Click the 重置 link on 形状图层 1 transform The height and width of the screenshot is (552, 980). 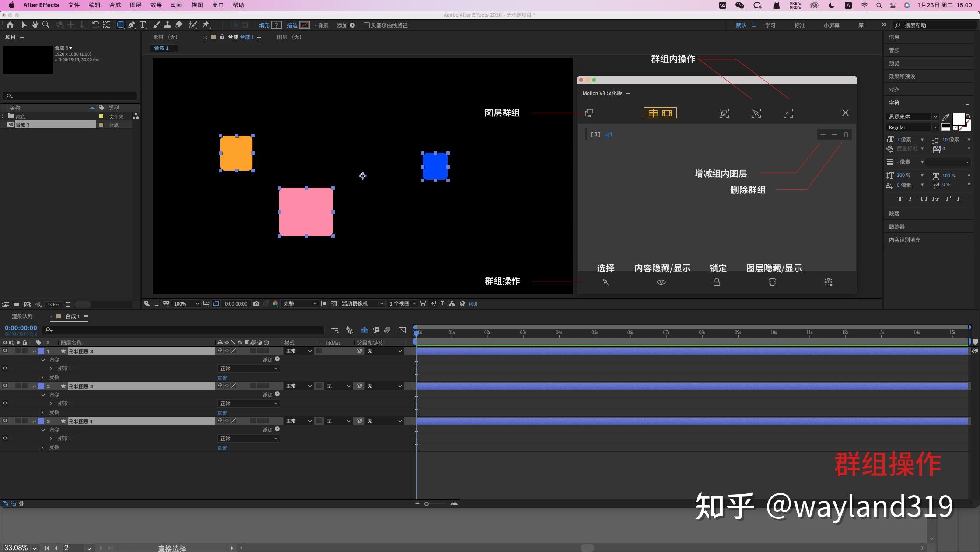tap(222, 448)
